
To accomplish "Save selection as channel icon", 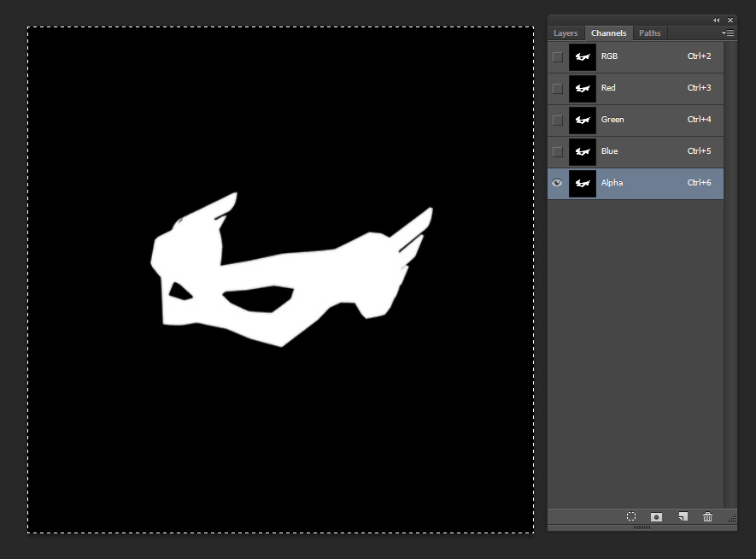I will click(656, 517).
